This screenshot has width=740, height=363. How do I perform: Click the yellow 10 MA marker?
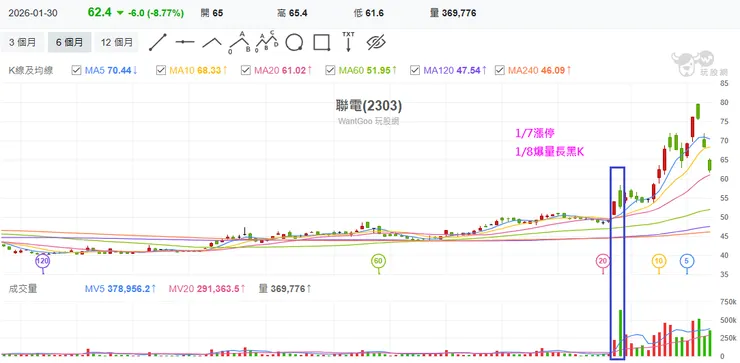pyautogui.click(x=659, y=261)
